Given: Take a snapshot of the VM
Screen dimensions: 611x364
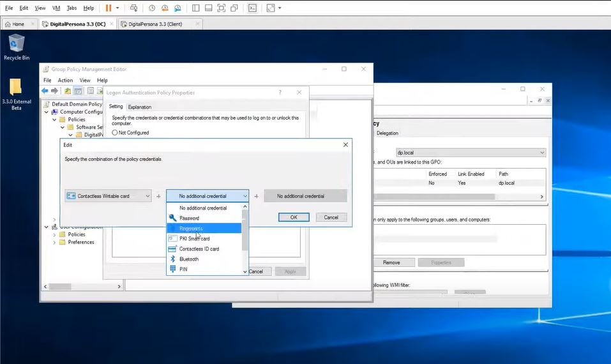Looking at the screenshot, I should tap(152, 8).
